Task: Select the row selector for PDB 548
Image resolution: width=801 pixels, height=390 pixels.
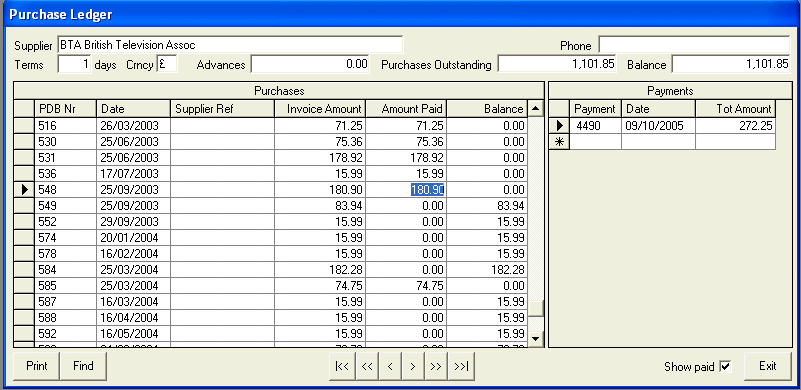Action: pos(24,190)
